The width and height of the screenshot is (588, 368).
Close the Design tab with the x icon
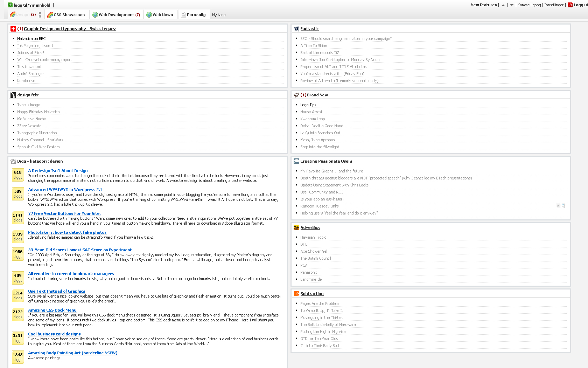40,13
